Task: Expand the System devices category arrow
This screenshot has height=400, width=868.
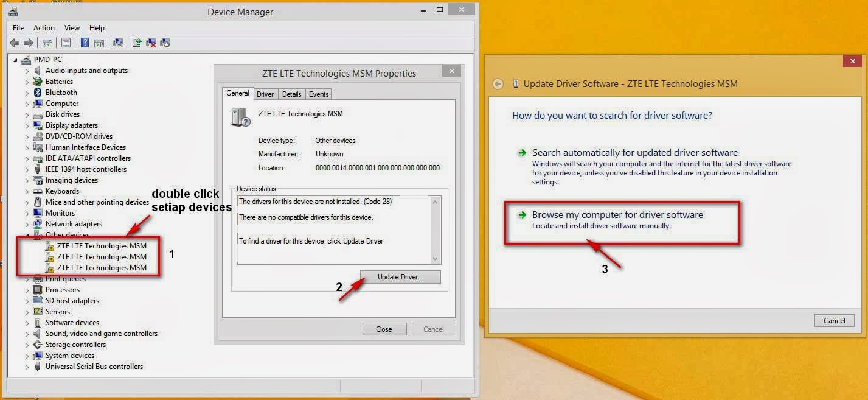Action: [x=27, y=356]
